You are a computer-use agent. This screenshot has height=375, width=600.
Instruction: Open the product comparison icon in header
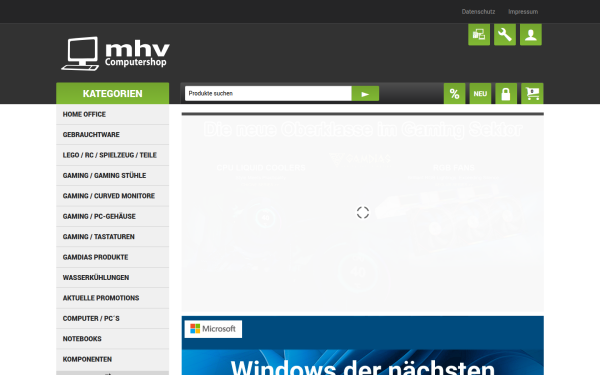(x=479, y=35)
